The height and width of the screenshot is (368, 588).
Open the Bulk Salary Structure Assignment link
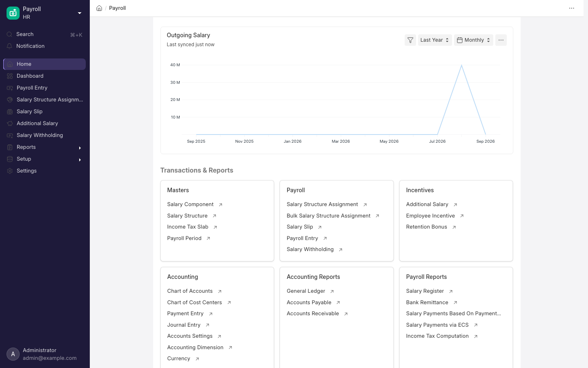click(329, 216)
